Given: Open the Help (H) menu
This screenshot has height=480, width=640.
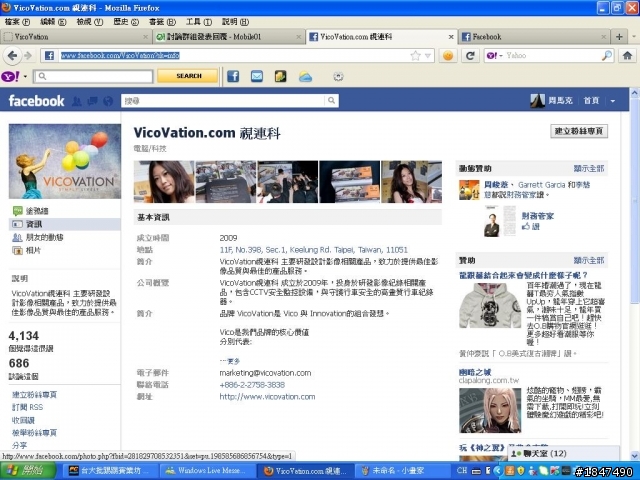Looking at the screenshot, I should click(x=235, y=22).
